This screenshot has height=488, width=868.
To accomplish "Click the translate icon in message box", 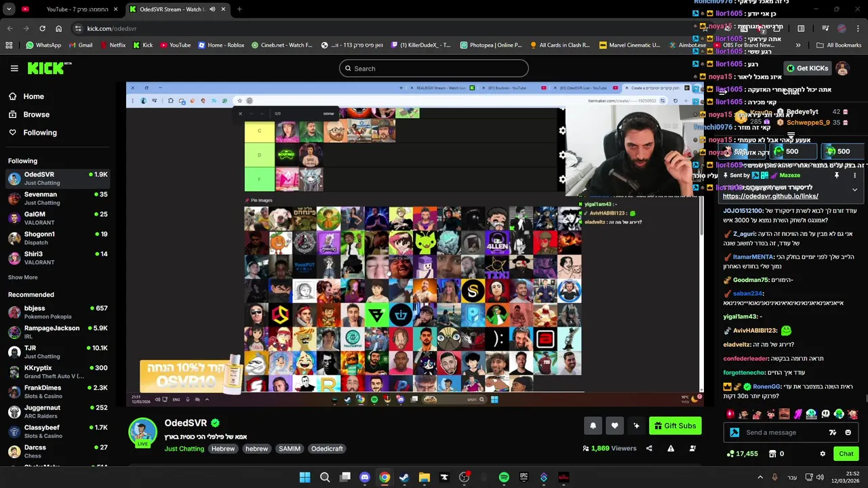I will pyautogui.click(x=832, y=432).
